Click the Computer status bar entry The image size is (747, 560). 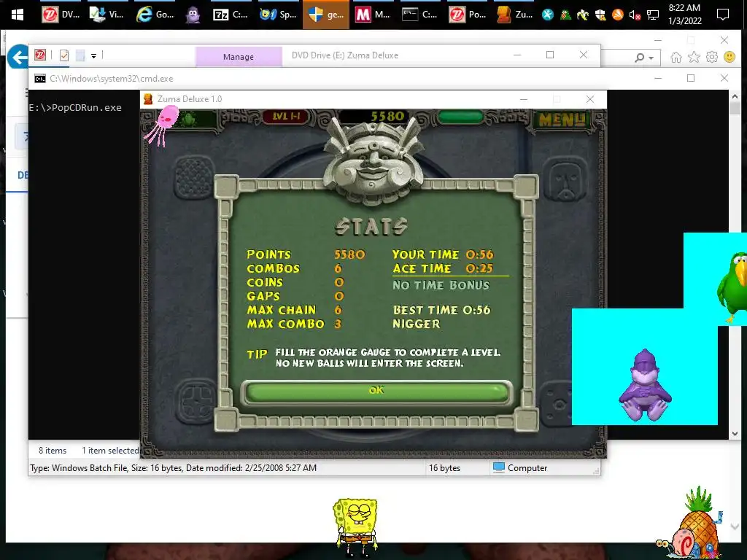[x=519, y=468]
